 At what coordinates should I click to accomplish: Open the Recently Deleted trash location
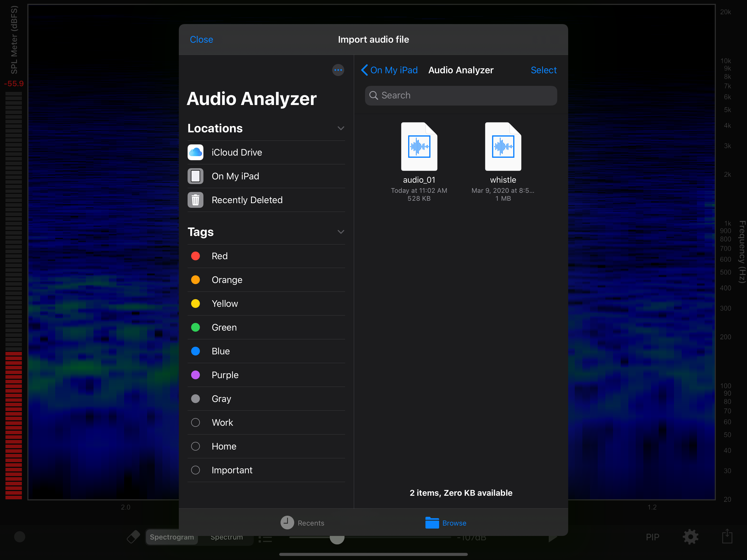[266, 200]
